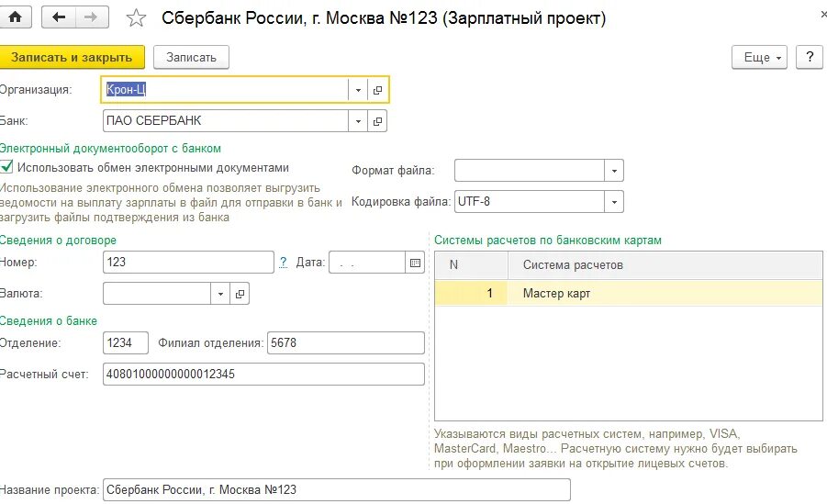Open help with the question mark button
Screen dimensions: 827x504
(810, 57)
